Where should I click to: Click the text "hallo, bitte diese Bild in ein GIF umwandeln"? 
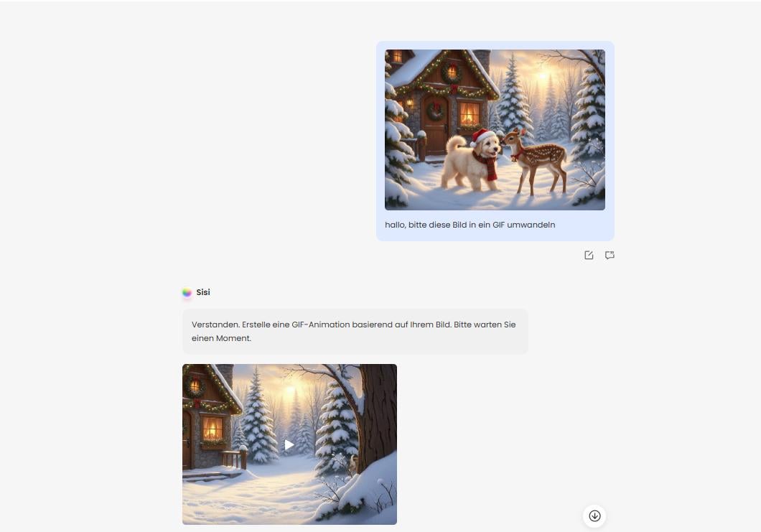[470, 225]
